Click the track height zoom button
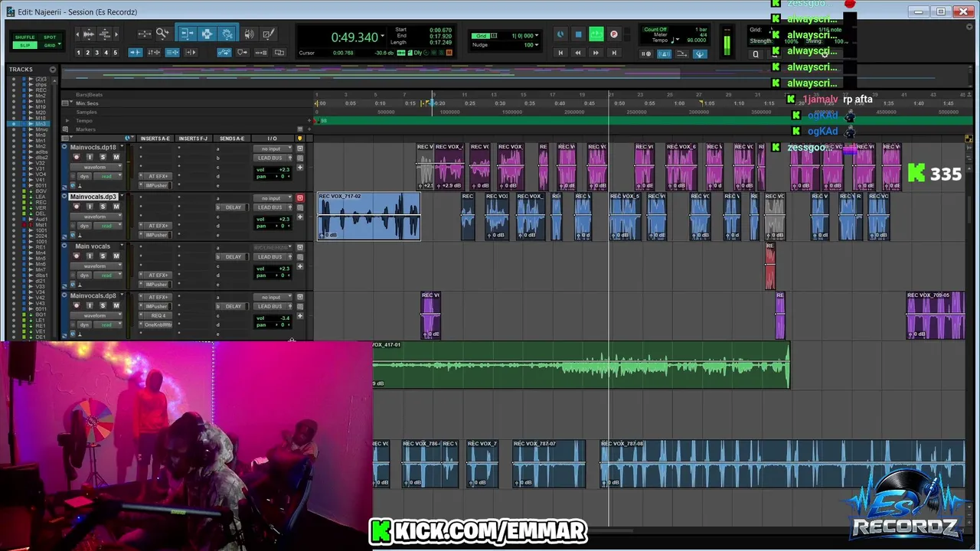 [x=104, y=34]
